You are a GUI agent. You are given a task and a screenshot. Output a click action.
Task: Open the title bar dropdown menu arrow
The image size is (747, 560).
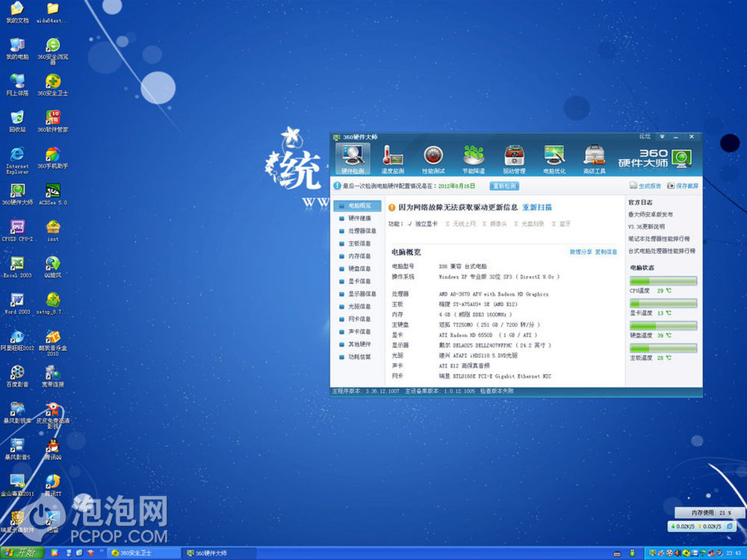click(662, 137)
